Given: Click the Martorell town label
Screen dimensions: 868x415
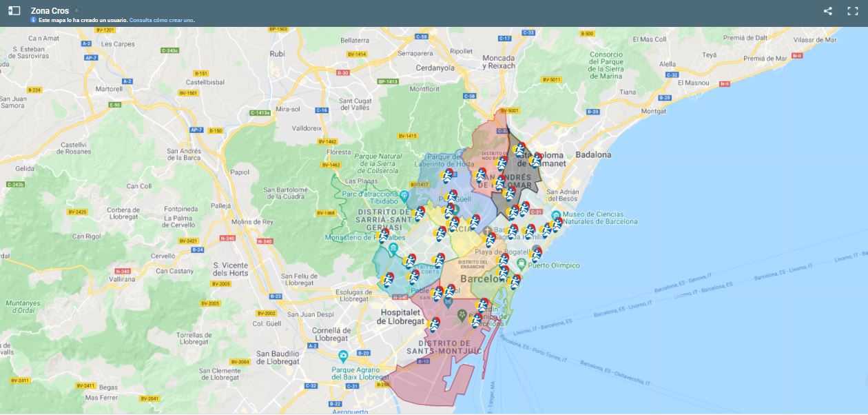Looking at the screenshot, I should pyautogui.click(x=109, y=89).
